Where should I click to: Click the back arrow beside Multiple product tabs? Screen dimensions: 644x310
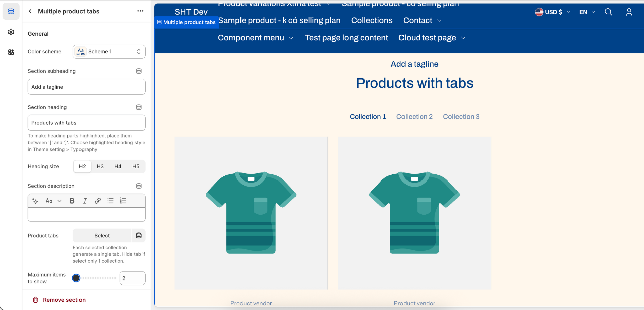tap(30, 11)
